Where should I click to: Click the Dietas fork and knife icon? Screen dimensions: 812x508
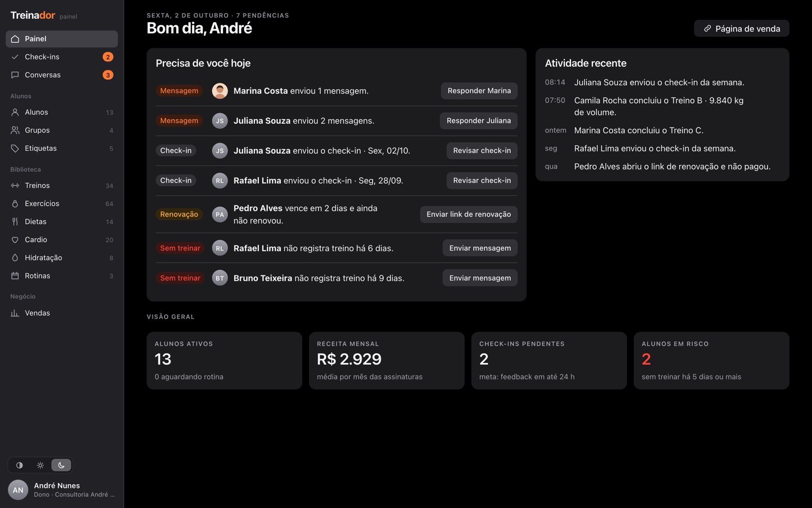15,222
